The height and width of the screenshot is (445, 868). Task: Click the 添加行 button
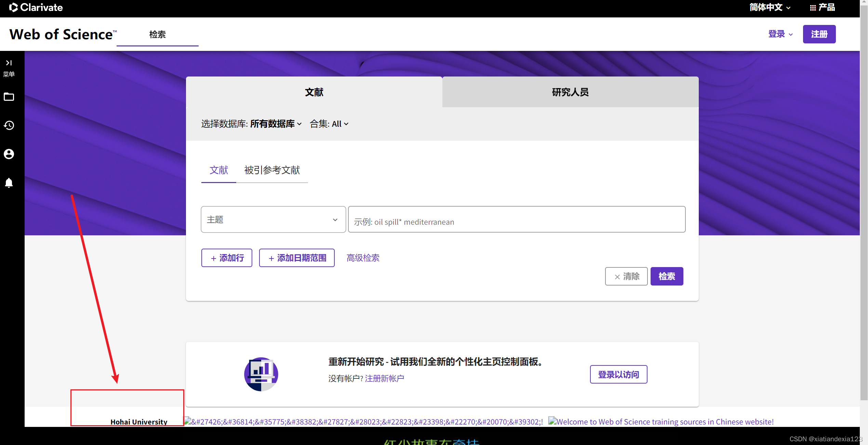point(227,258)
